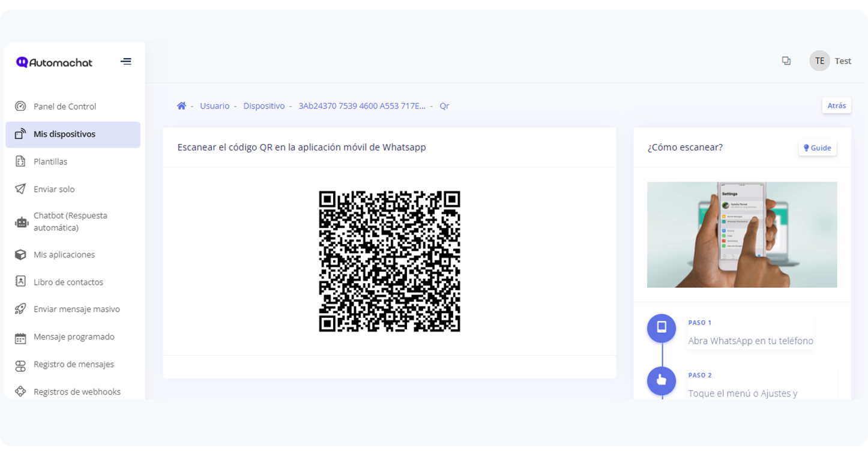
Task: Collapse sidebar with hamburger menu icon
Action: coord(126,62)
